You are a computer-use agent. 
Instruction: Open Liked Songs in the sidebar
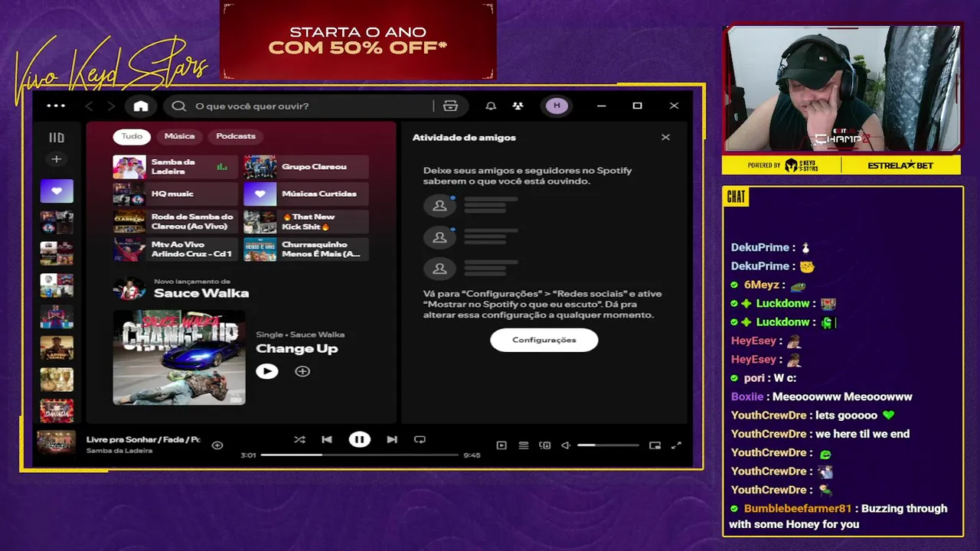[57, 191]
